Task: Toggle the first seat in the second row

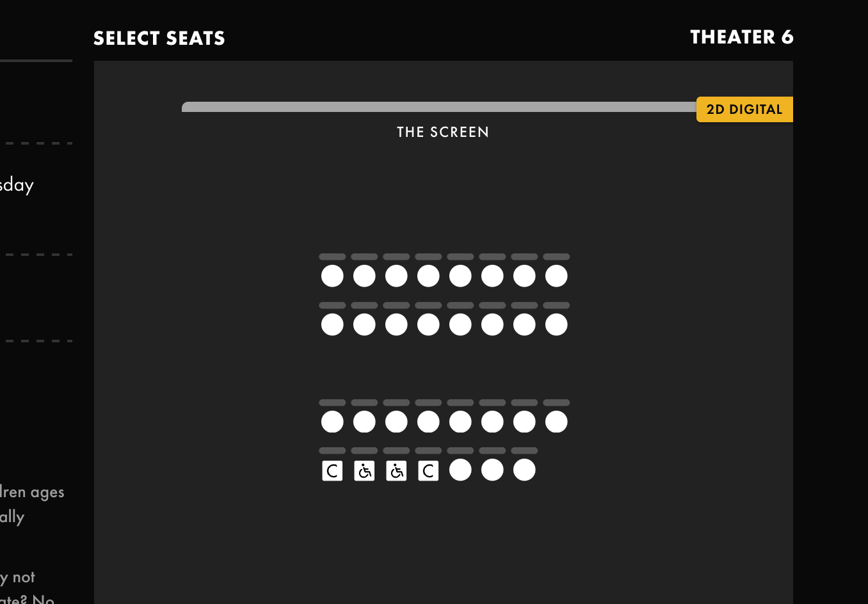Action: point(332,324)
